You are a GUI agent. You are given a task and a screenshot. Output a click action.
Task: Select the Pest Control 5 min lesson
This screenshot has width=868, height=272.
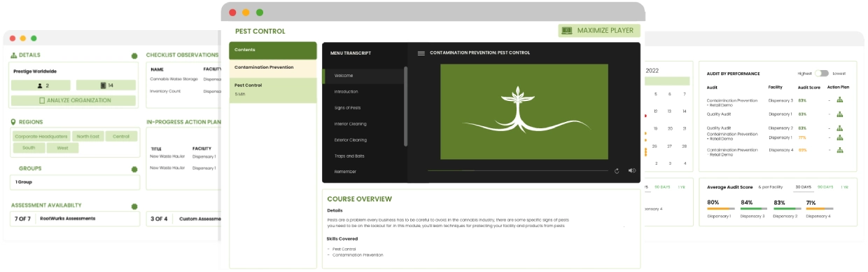[273, 90]
